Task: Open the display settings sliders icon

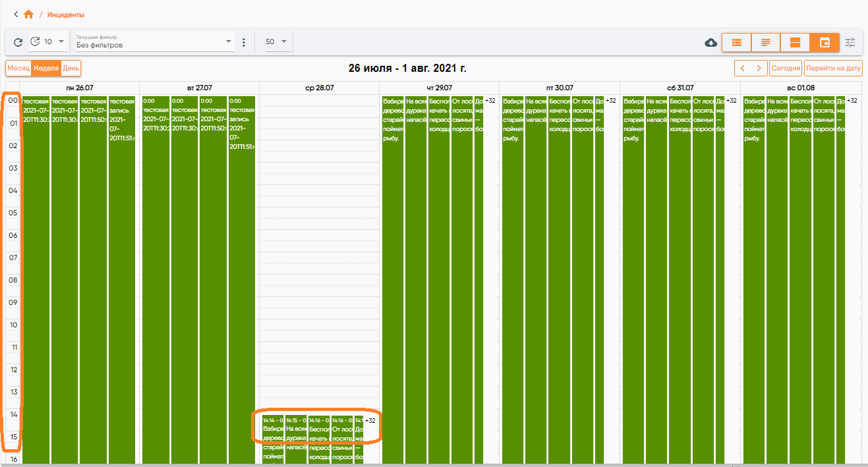Action: coord(851,42)
